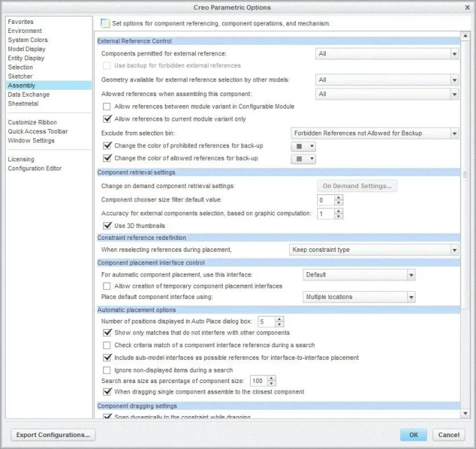Click the On Demand Settings button
Image resolution: width=476 pixels, height=449 pixels.
[357, 186]
